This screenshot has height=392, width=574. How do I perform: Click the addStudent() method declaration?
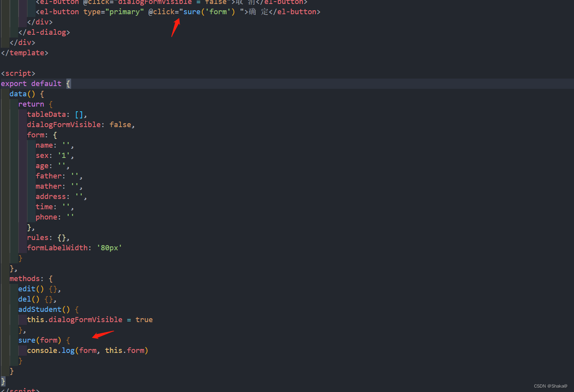coord(49,309)
